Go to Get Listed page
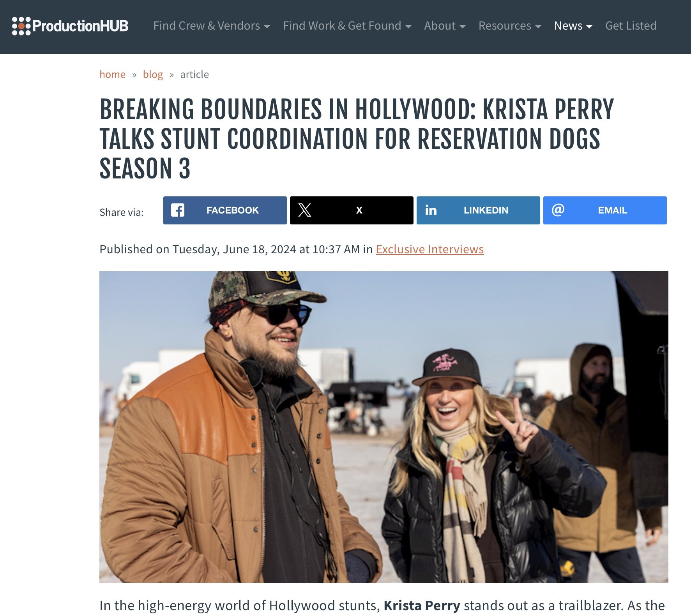 tap(631, 26)
